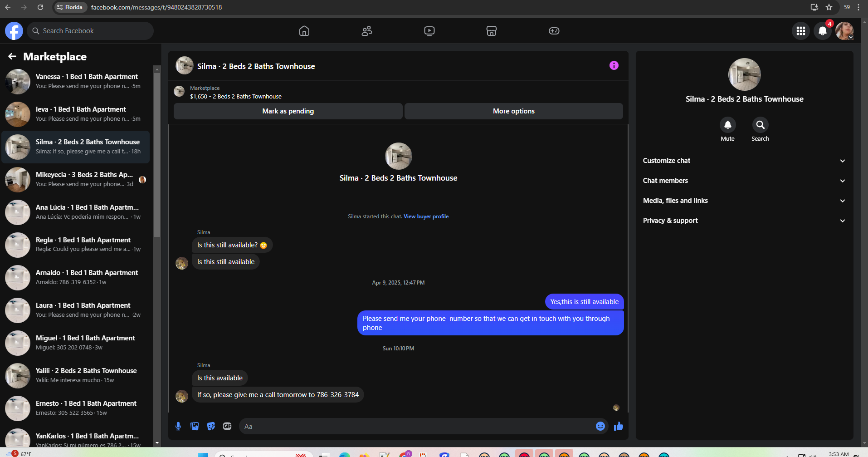Open the Friends tab icon
Image resolution: width=868 pixels, height=457 pixels.
(367, 31)
